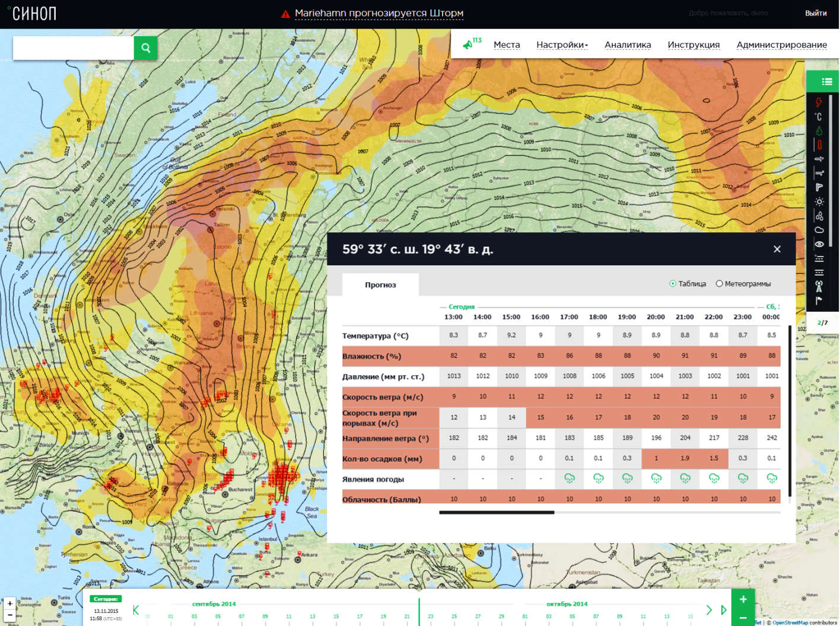Click the green search magnifier button

[145, 48]
